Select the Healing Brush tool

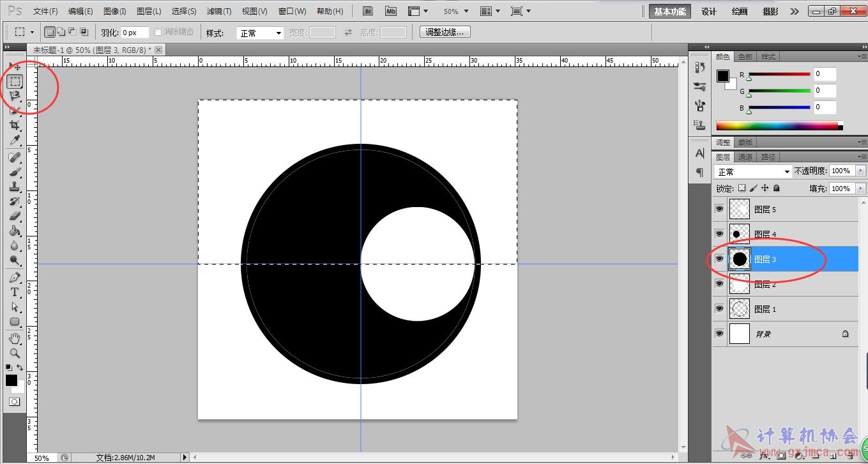pyautogui.click(x=15, y=157)
